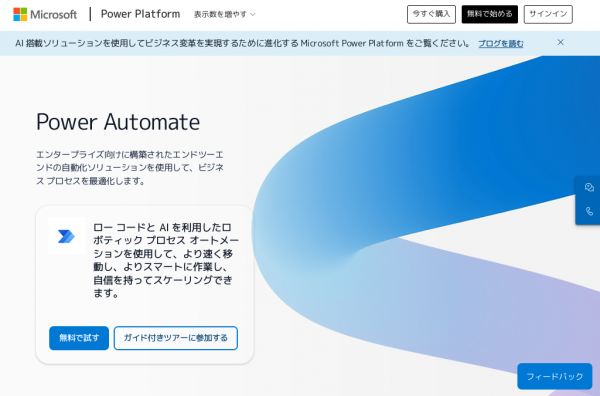Click the banner text about AI 搭載ソリューション
This screenshot has width=600, height=396.
pyautogui.click(x=243, y=43)
